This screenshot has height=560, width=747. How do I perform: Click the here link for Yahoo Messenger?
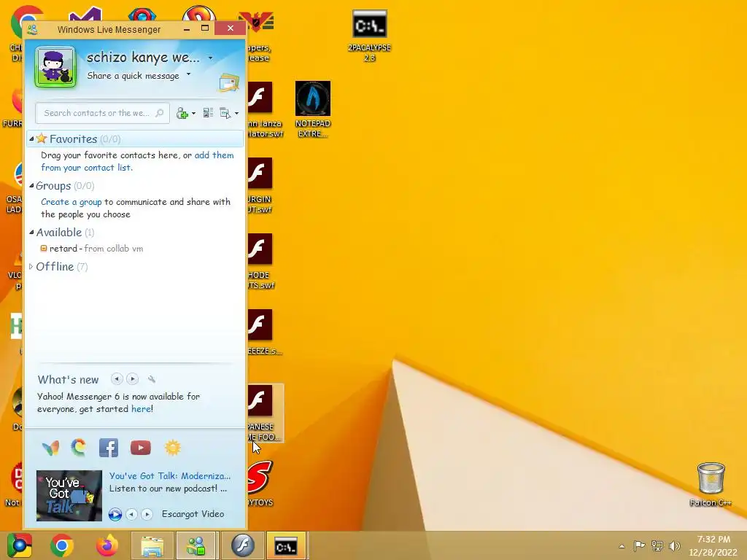click(141, 409)
